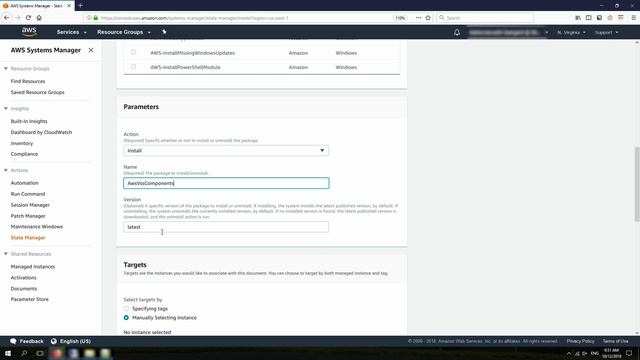640x360 pixels.
Task: Click the 110% zoom level indicator
Action: 400,18
